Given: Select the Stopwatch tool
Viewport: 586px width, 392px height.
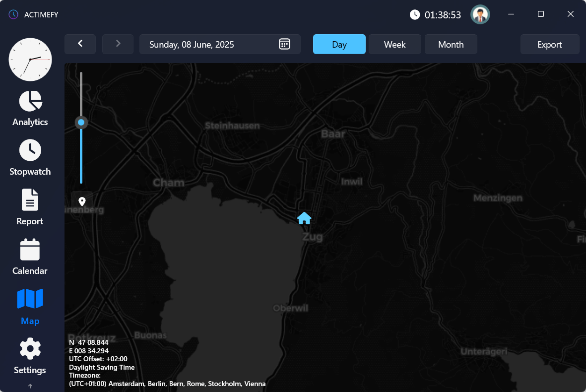Looking at the screenshot, I should coord(30,158).
